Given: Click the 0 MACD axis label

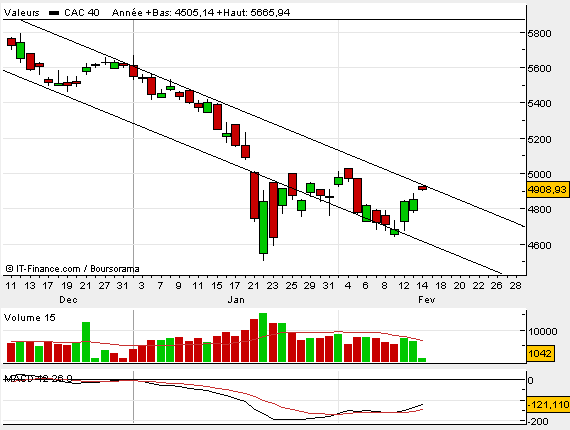Looking at the screenshot, I should click(x=530, y=381).
